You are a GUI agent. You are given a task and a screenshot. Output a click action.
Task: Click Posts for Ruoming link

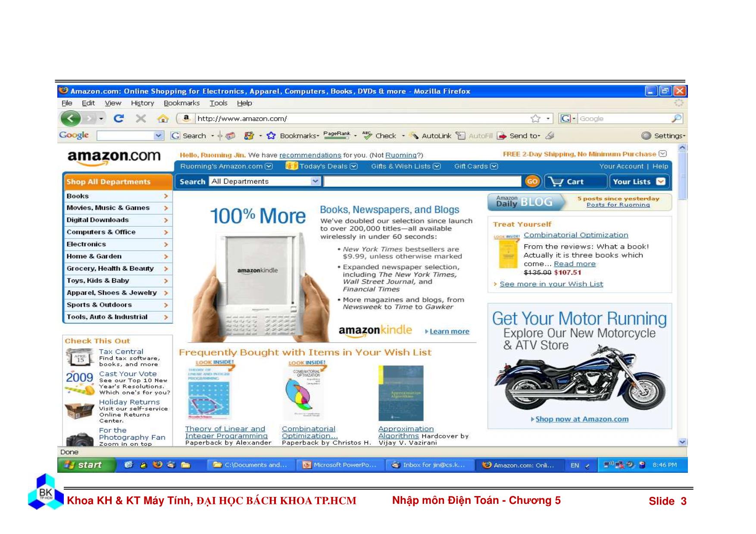(618, 205)
